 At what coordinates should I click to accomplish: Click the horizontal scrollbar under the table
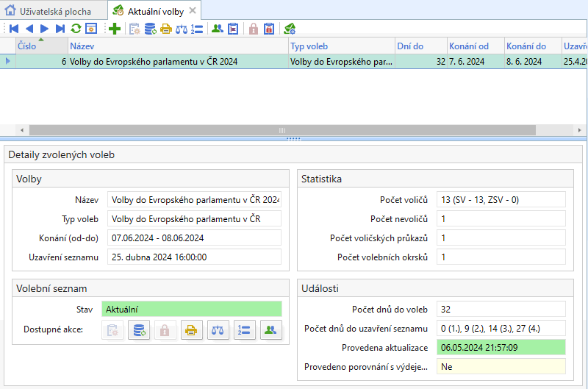[294, 129]
